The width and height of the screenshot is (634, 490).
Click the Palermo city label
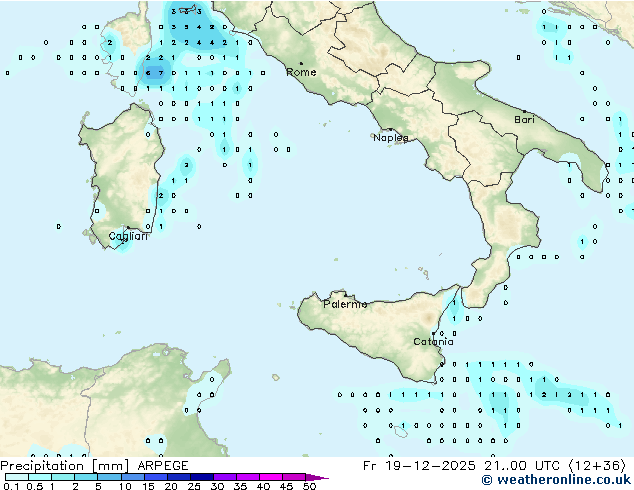[x=345, y=304]
